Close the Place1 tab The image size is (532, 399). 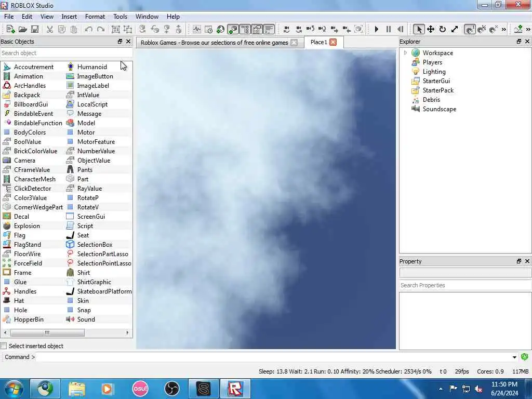pos(333,42)
